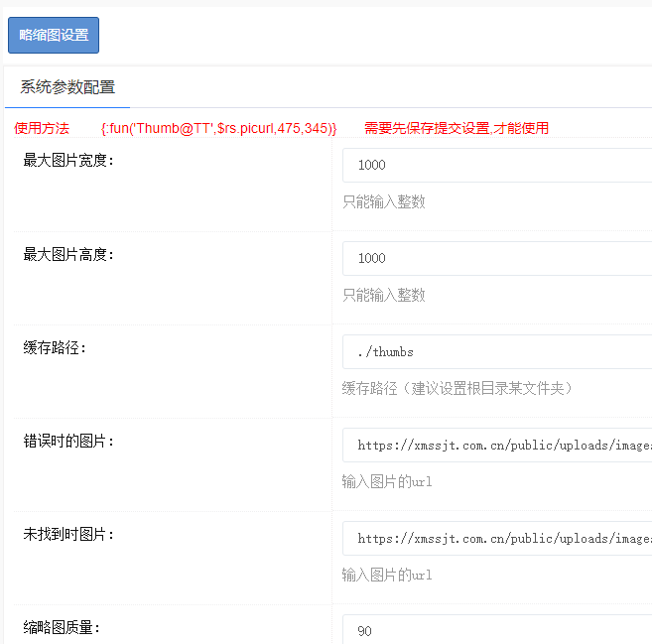Click the 最大图片高度 label
This screenshot has height=644, width=652.
pos(69,254)
